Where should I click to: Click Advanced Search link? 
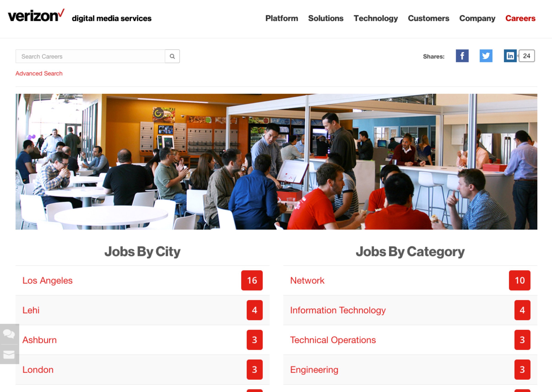click(39, 73)
